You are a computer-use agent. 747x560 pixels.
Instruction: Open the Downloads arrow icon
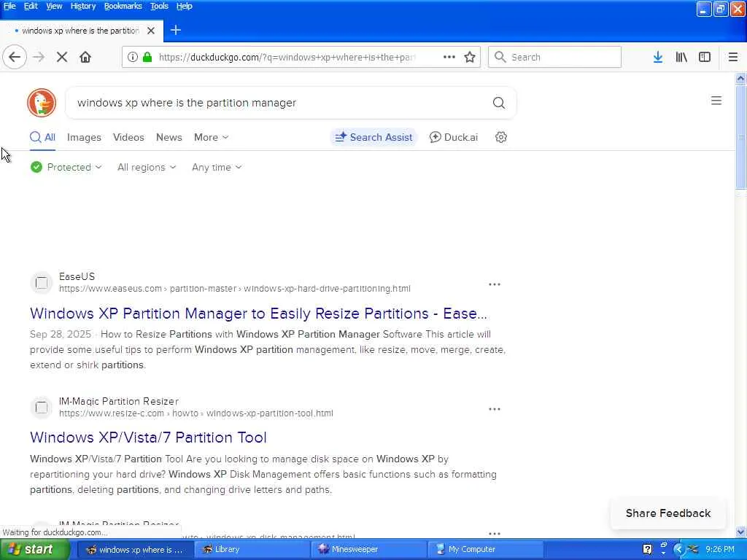658,57
